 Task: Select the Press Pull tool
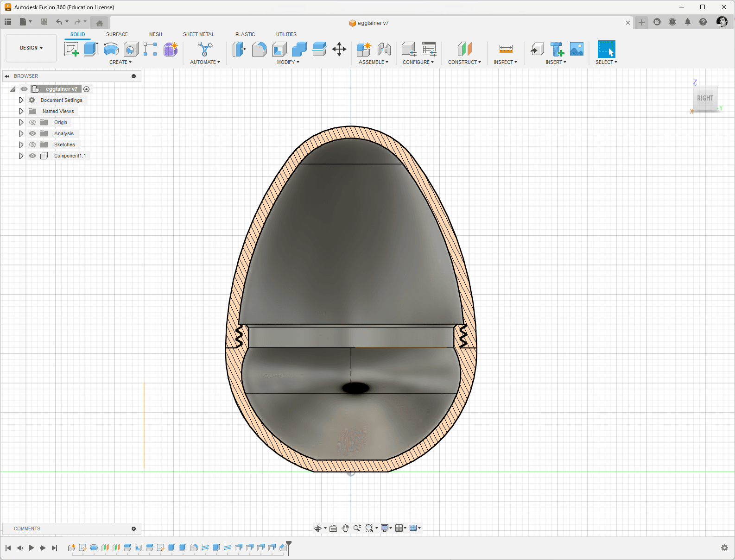click(x=239, y=49)
